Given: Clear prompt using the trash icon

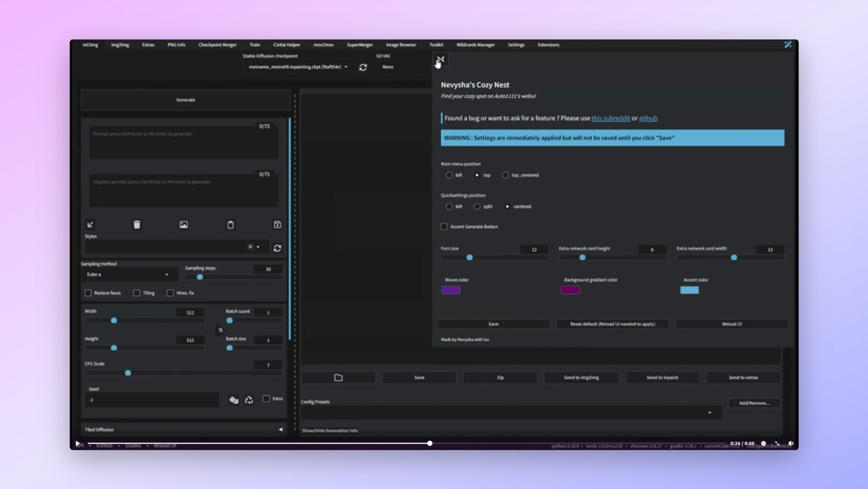Looking at the screenshot, I should point(137,225).
